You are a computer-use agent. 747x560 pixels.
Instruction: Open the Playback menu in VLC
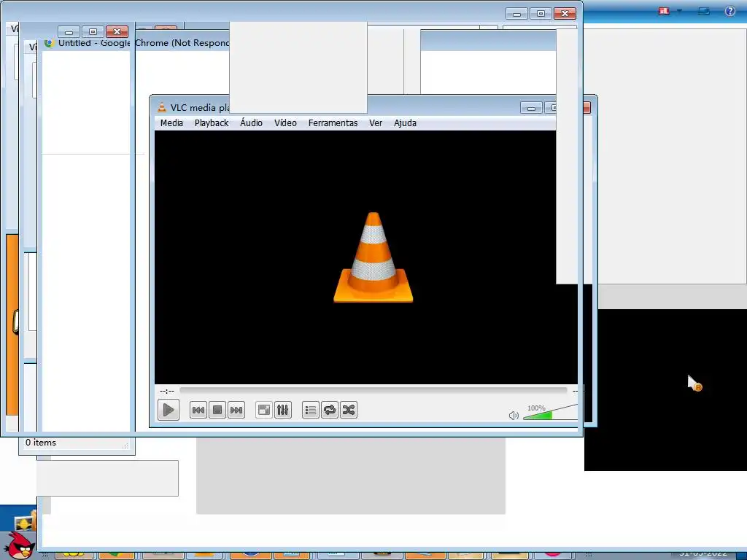tap(212, 122)
